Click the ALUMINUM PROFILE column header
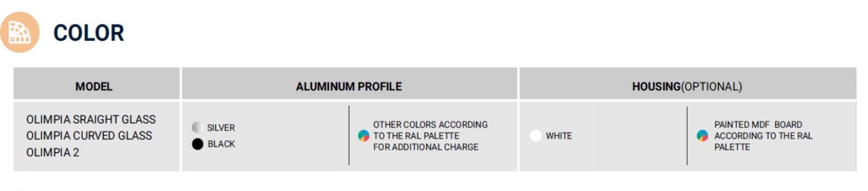The image size is (868, 191). (349, 86)
